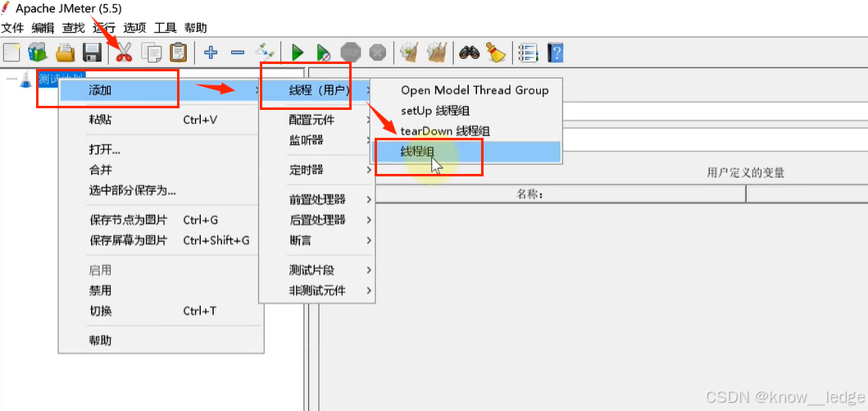Select tearDown 线程组
This screenshot has width=868, height=411.
(x=466, y=131)
